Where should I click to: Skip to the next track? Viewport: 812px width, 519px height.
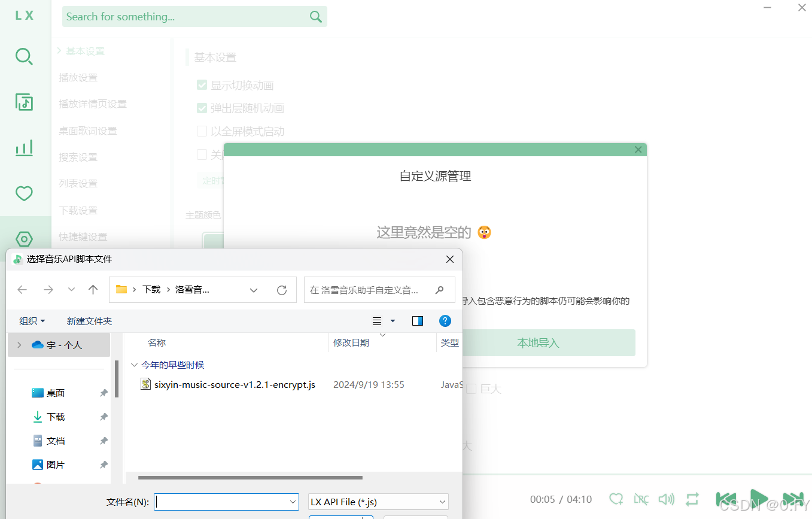pos(793,499)
